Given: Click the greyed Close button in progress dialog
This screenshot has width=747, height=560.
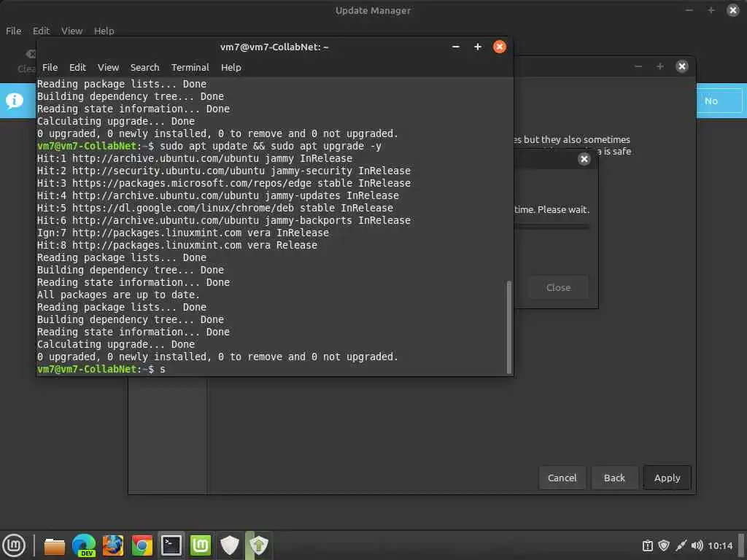Looking at the screenshot, I should click(558, 287).
